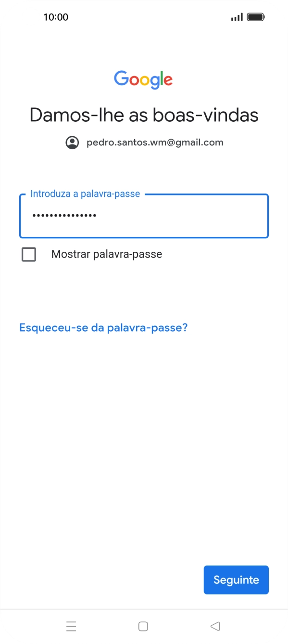Open Esqueceu-se da palavra-passe link
This screenshot has width=288, height=644.
pyautogui.click(x=103, y=327)
